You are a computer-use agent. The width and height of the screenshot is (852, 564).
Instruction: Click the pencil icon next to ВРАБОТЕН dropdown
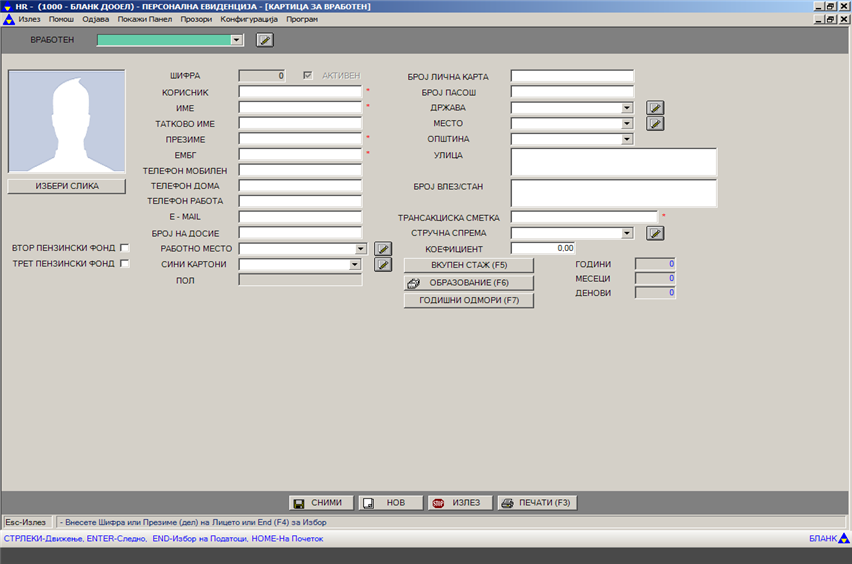click(264, 40)
